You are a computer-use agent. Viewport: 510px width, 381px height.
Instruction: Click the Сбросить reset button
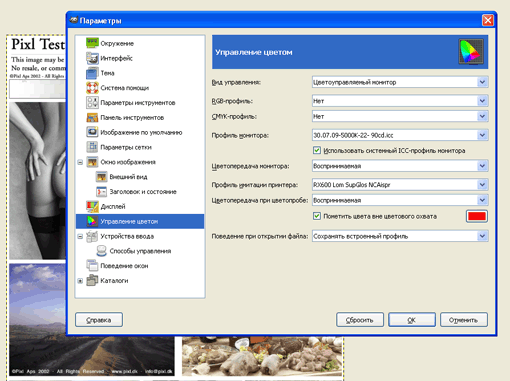360,320
